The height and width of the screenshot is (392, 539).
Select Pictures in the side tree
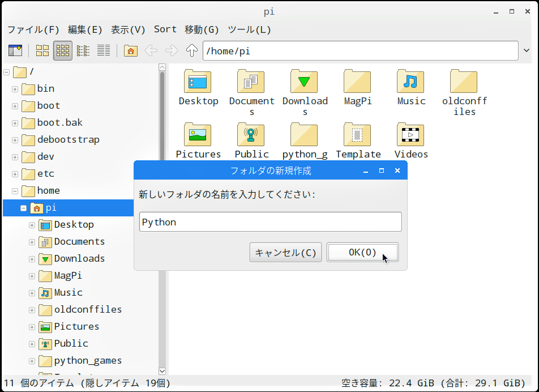(76, 327)
